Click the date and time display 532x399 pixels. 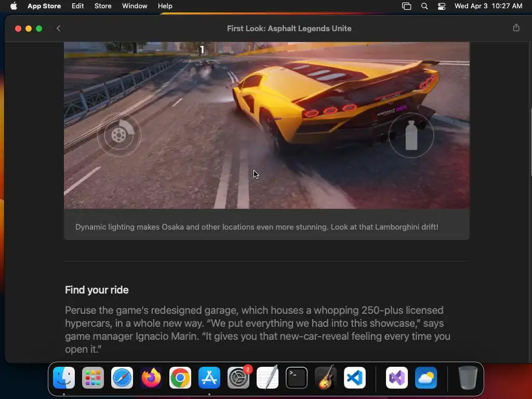click(488, 6)
